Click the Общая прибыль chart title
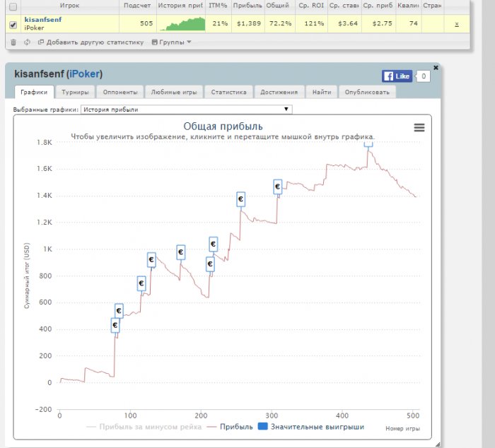Viewport: 495px width, 448px height. pos(223,126)
